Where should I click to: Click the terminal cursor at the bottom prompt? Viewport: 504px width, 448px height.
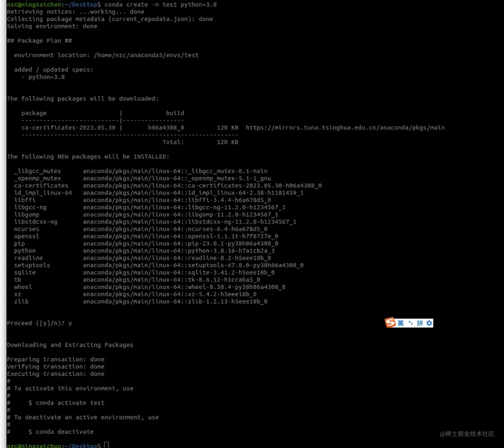pos(106,445)
